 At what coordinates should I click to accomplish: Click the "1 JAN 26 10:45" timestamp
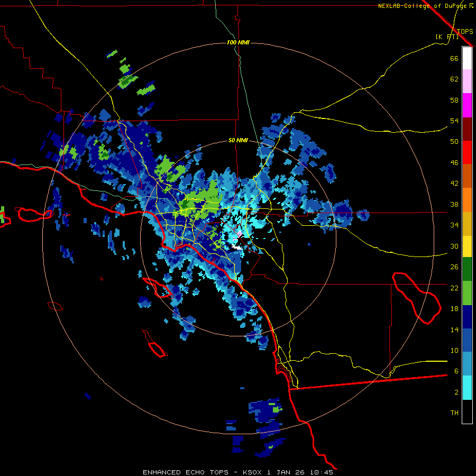(300, 472)
